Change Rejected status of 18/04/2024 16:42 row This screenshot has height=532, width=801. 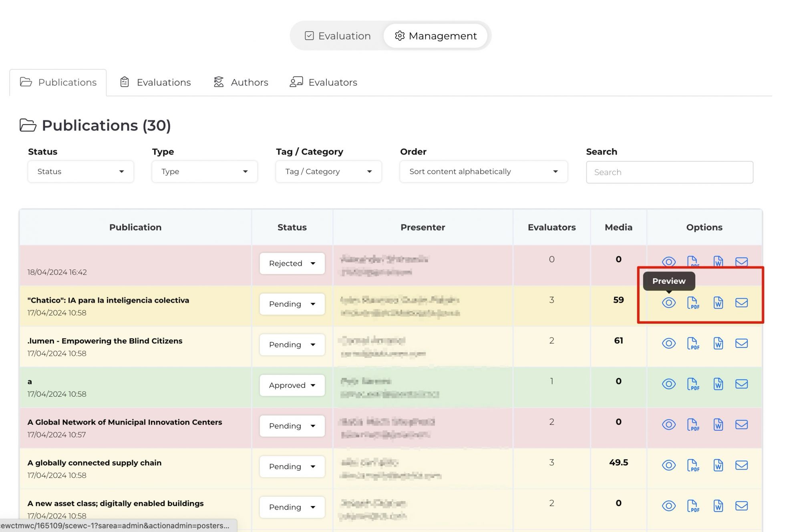[292, 263]
